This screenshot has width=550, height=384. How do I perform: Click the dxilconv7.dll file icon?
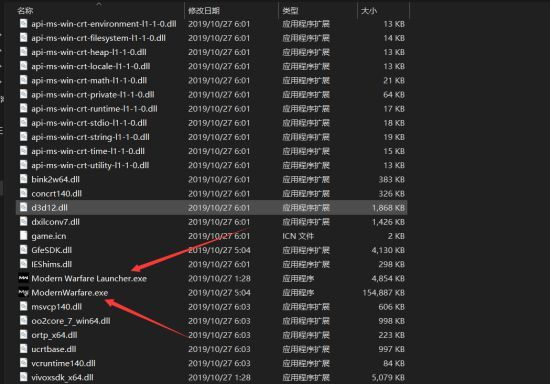tap(24, 222)
